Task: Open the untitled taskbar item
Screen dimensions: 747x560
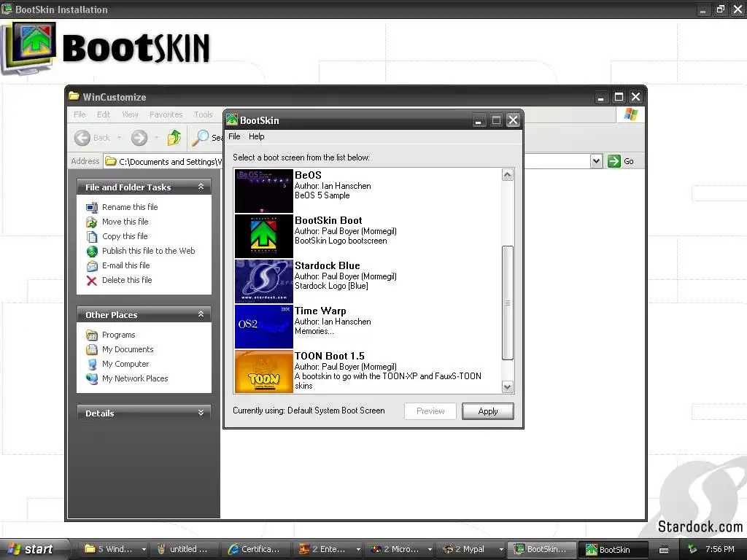Action: pos(183,549)
